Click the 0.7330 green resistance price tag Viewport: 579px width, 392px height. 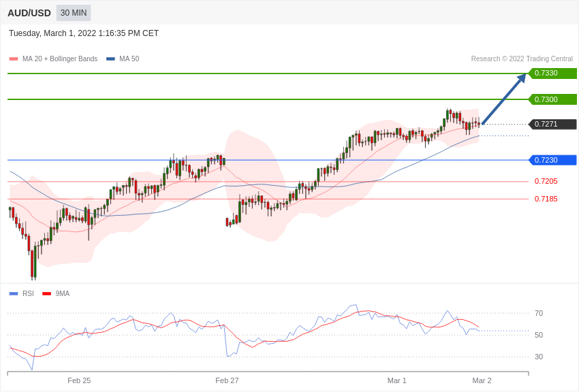[552, 73]
